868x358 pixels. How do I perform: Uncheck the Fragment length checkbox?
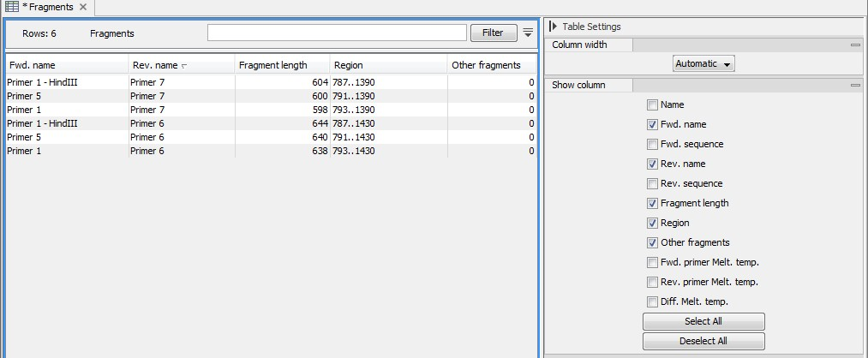[652, 203]
